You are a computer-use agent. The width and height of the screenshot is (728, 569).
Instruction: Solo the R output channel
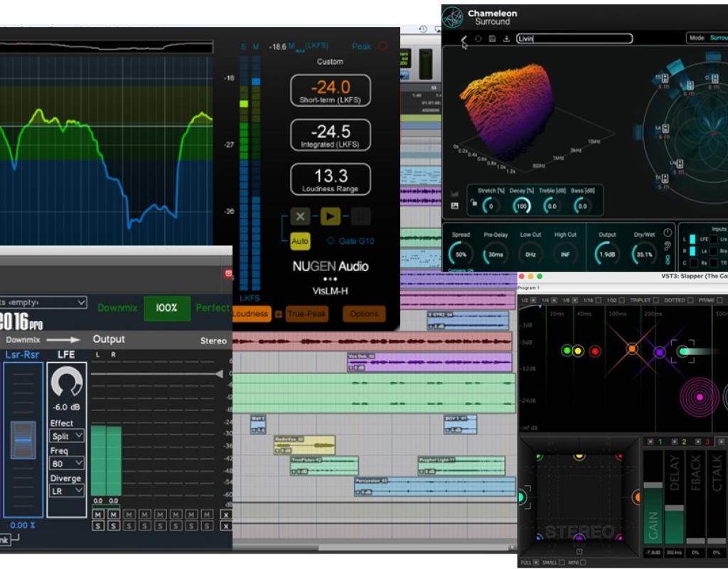click(x=113, y=526)
